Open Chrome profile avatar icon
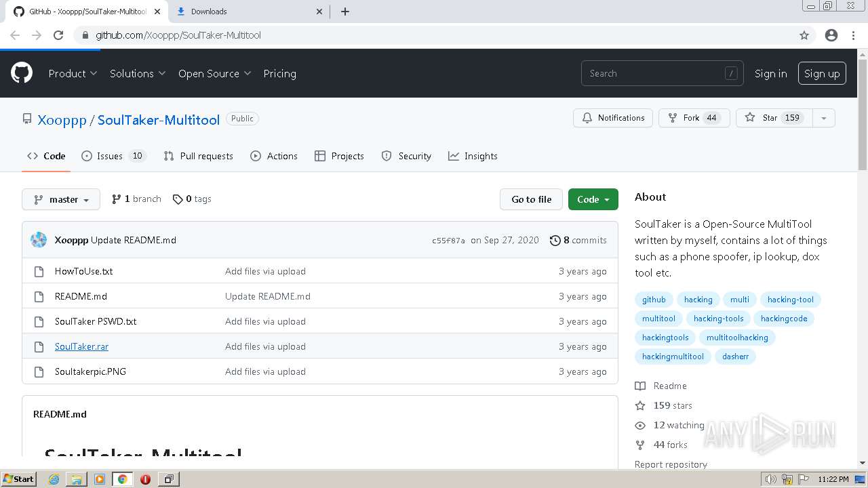Screen dimensions: 868x488 tap(831, 35)
